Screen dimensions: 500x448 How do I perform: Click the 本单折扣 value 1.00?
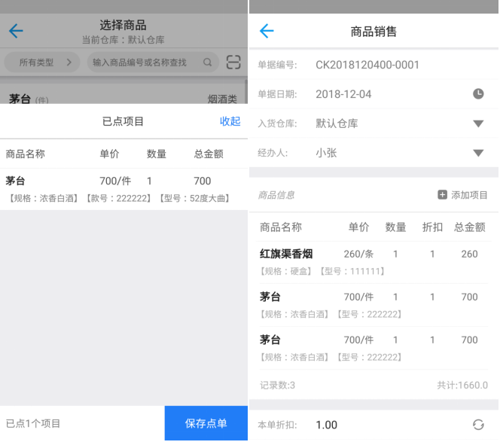click(x=326, y=425)
